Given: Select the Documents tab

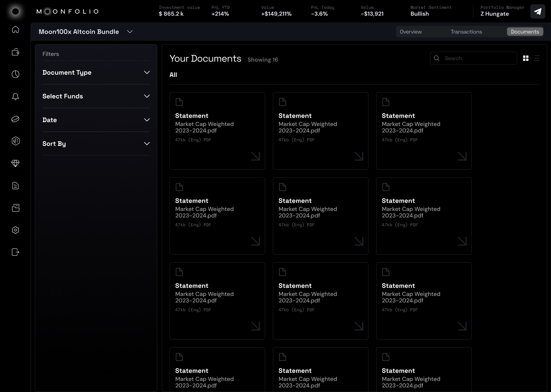Looking at the screenshot, I should point(525,32).
